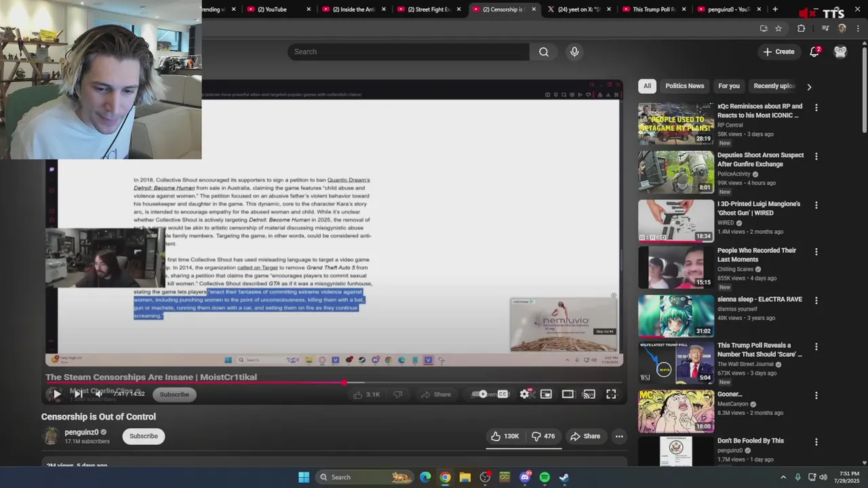The image size is (868, 488).
Task: Open the 3D-Printed Luigi Mangione video title
Action: pos(759,208)
